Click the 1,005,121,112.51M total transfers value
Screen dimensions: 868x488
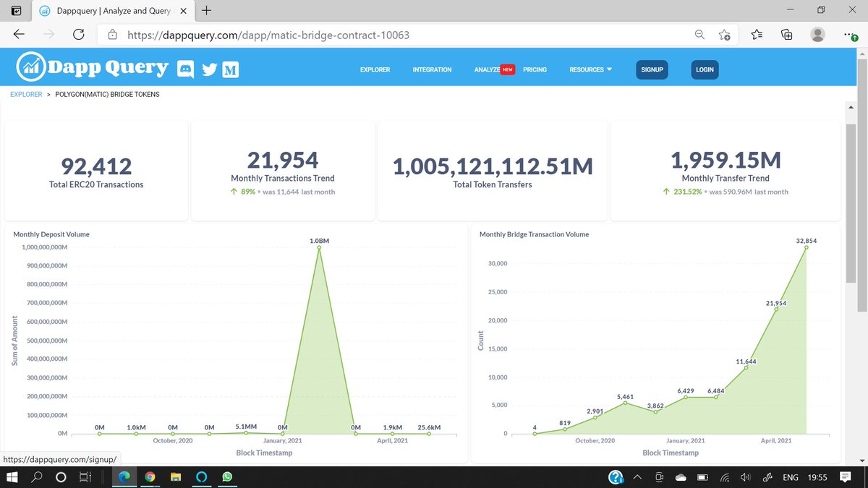tap(493, 167)
